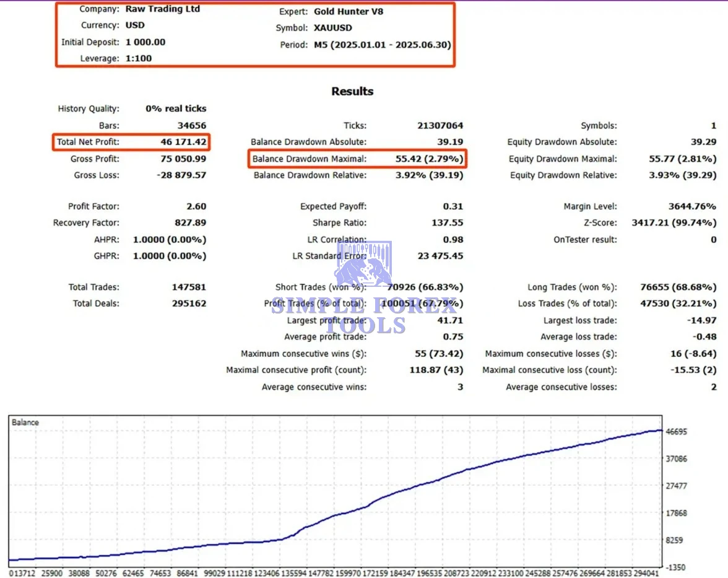Click the Profit Factor value 2.60
Viewport: 728px width, 578px height.
pos(196,206)
